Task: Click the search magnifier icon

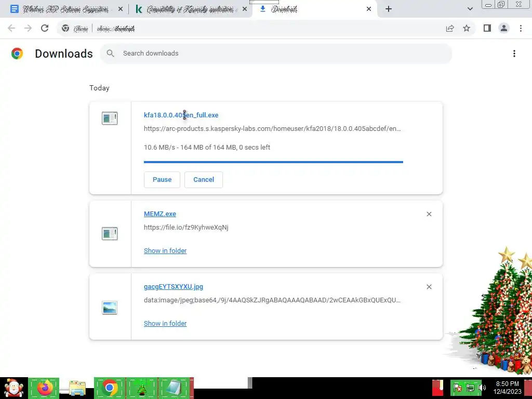Action: [110, 54]
